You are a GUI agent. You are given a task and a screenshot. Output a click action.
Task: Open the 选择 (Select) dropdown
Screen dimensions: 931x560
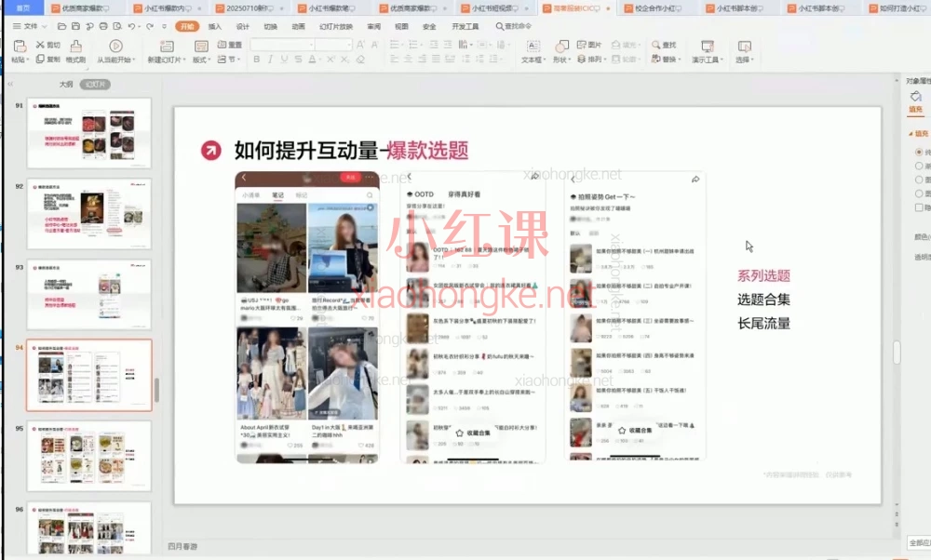click(x=745, y=58)
